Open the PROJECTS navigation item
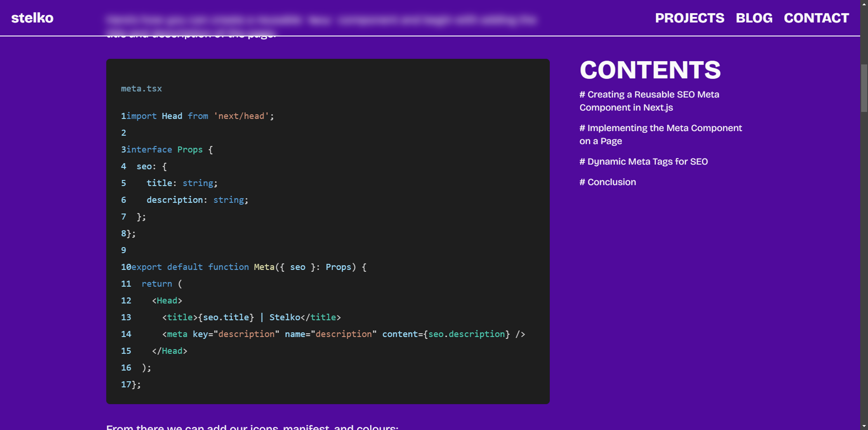The image size is (868, 430). (x=689, y=18)
